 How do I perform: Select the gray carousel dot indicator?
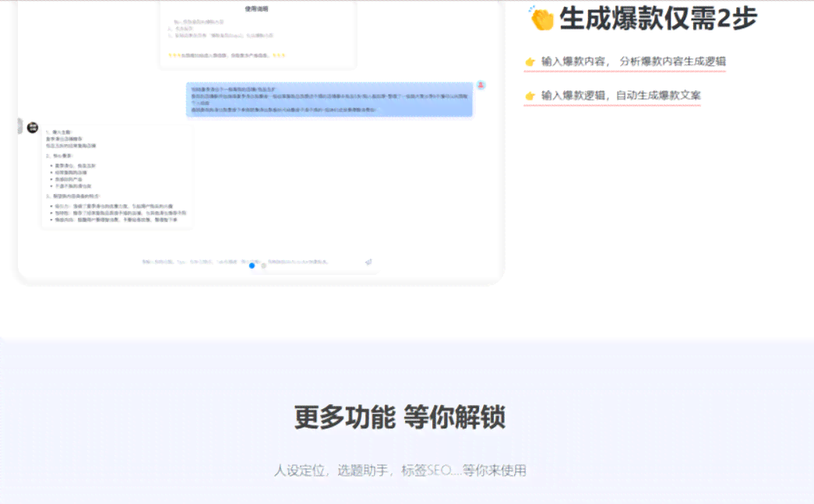point(264,266)
